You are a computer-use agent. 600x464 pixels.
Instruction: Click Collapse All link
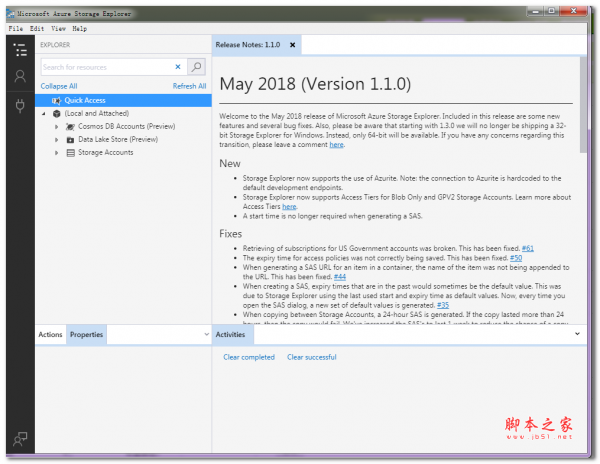tap(59, 86)
